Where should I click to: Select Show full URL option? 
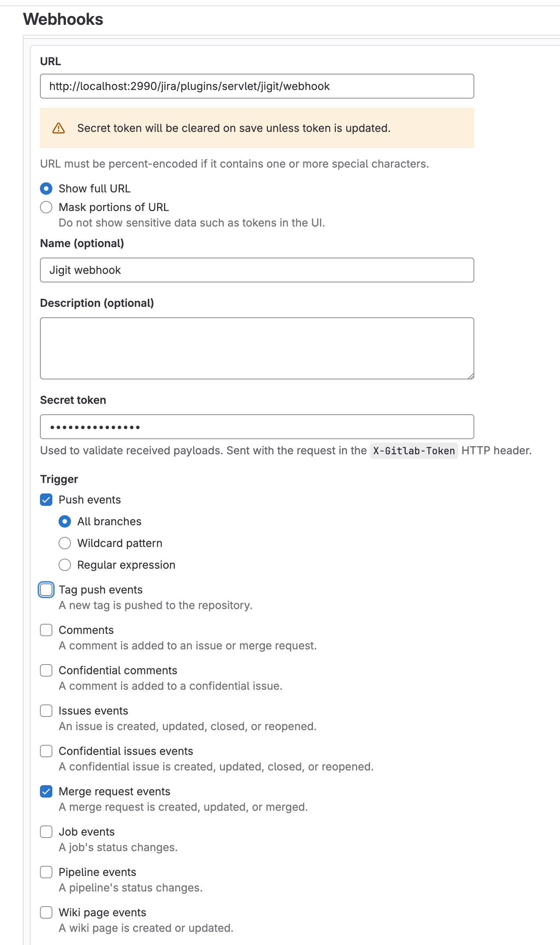[x=46, y=189]
